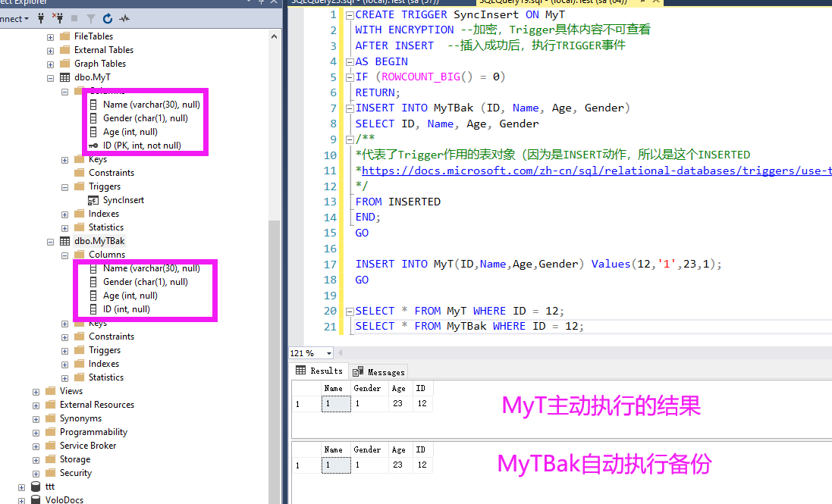Click the Filter funnel icon
This screenshot has width=832, height=504.
pos(91,19)
